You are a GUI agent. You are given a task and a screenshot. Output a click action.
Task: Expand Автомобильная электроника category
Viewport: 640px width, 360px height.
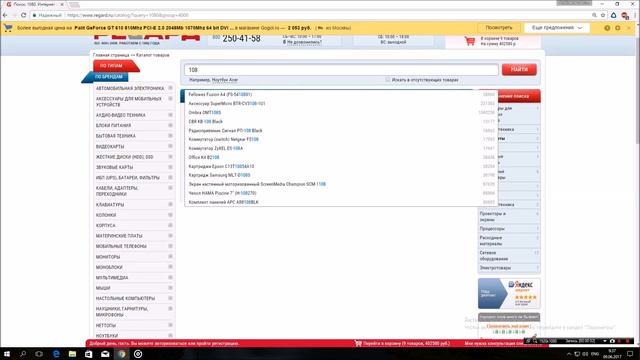(x=171, y=88)
